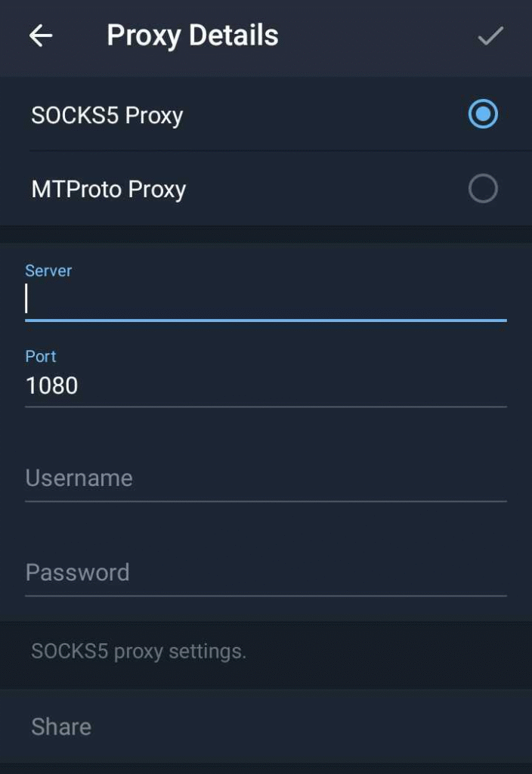Click the SOCKS5 Proxy row label
Screen dimensions: 532x774
(107, 115)
